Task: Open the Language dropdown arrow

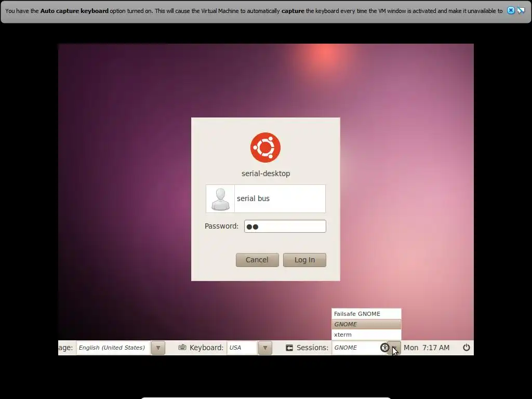Action: 158,348
